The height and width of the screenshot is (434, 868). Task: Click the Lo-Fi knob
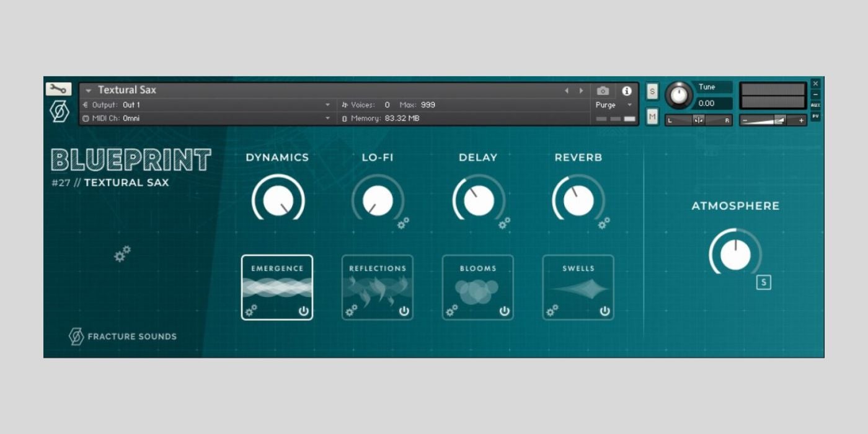[378, 201]
